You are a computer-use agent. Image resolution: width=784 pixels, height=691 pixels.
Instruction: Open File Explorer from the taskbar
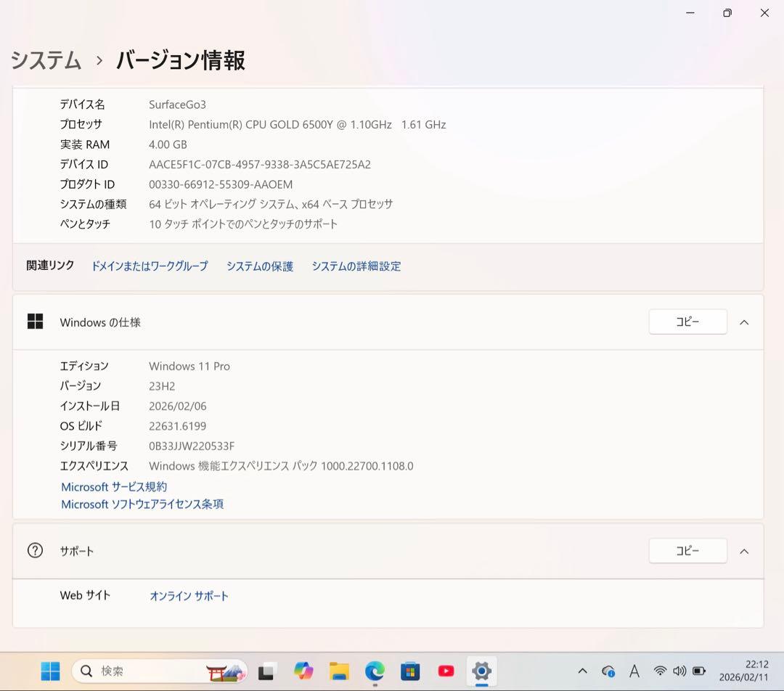click(339, 671)
